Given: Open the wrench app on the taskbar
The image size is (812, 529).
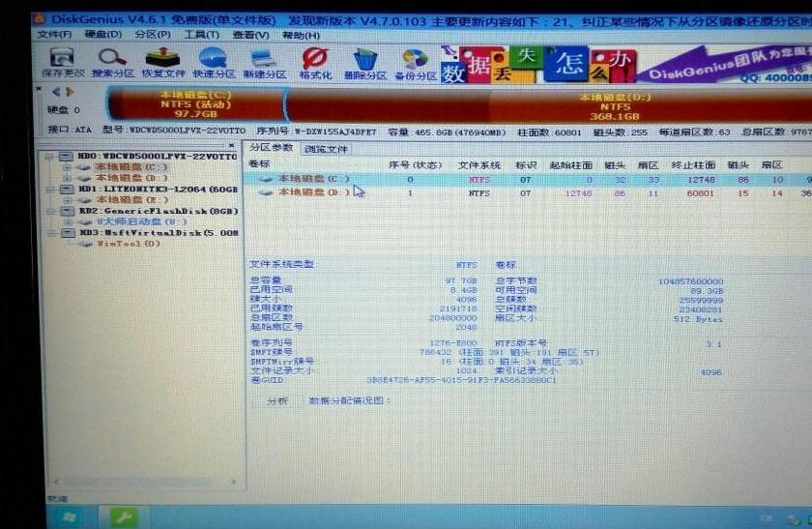Looking at the screenshot, I should tap(124, 517).
